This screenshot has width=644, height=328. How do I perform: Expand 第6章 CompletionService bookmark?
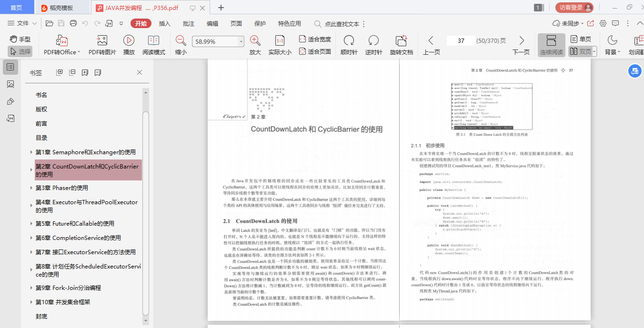31,238
